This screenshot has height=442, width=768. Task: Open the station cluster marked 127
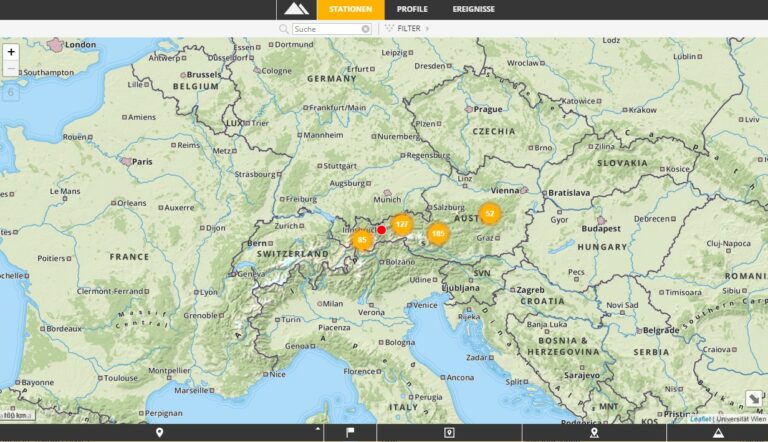click(x=402, y=224)
